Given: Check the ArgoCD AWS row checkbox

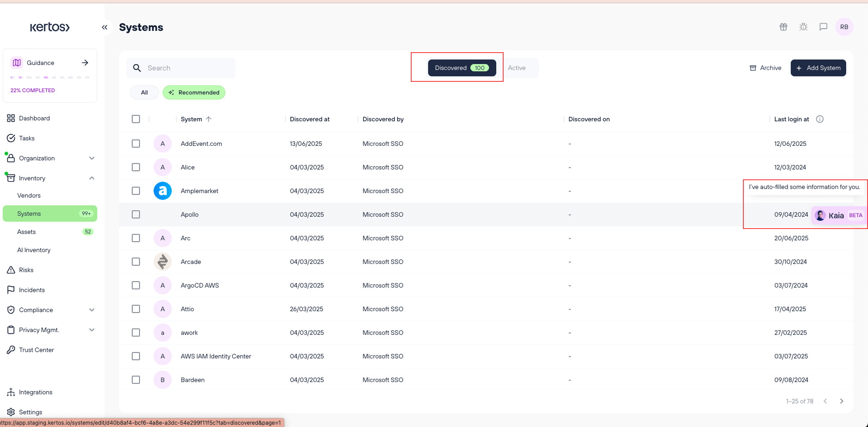Looking at the screenshot, I should pyautogui.click(x=136, y=285).
